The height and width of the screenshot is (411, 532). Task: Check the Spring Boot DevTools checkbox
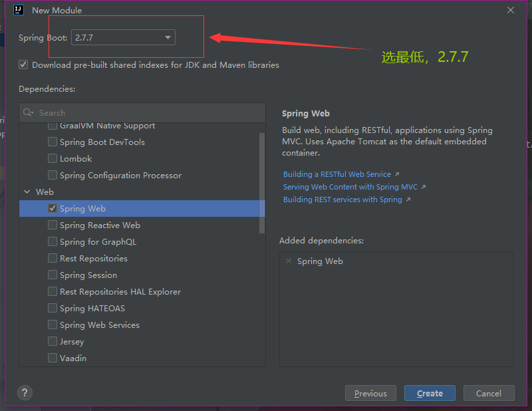pos(53,142)
